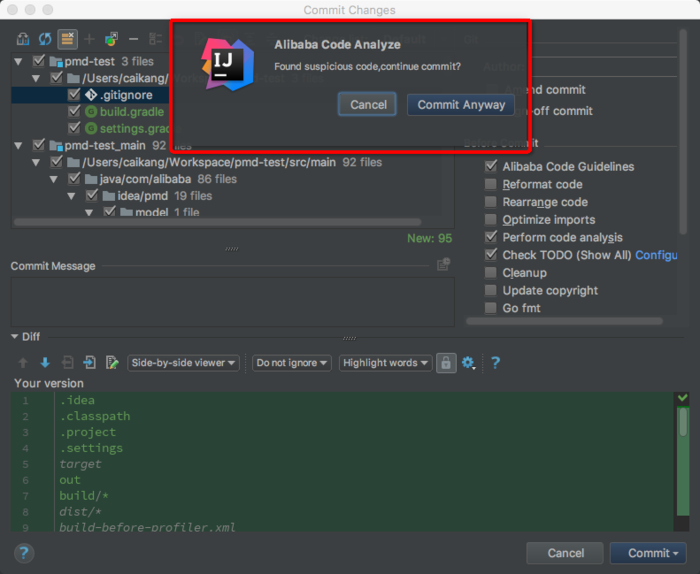Click the Delete minus icon in toolbar
Image resolution: width=700 pixels, height=574 pixels.
(133, 39)
